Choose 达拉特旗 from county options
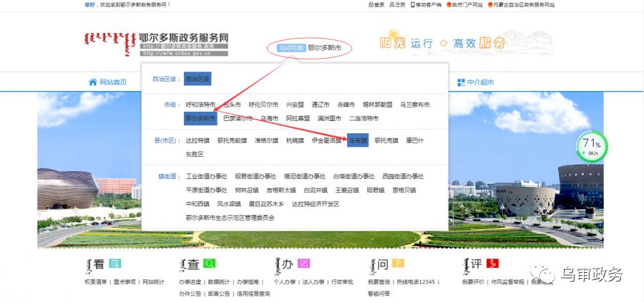This screenshot has height=303, width=644. (x=197, y=140)
